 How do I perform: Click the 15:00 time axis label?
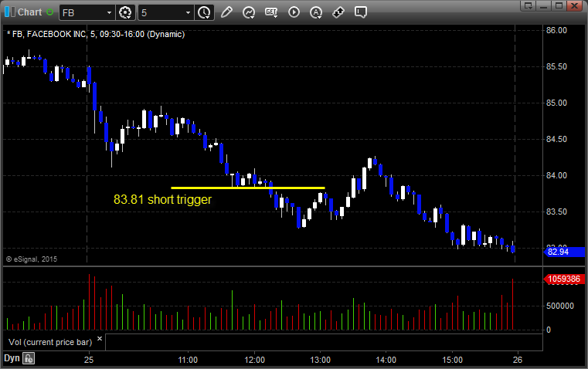point(452,360)
